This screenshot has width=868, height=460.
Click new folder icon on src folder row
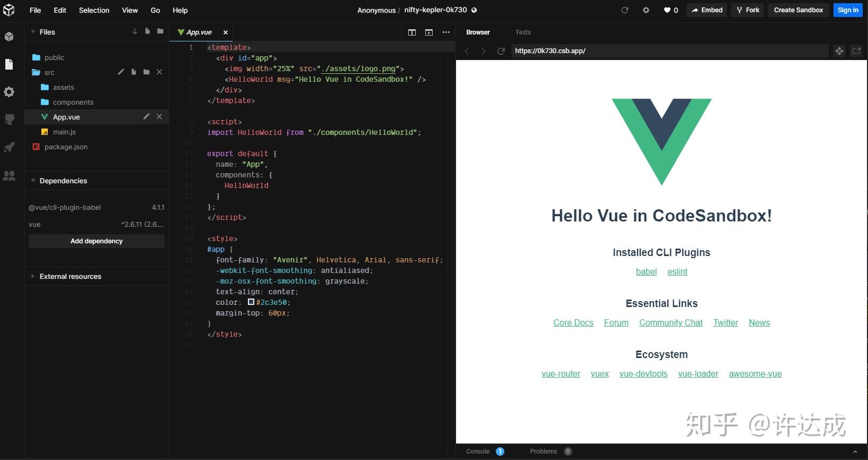click(147, 72)
